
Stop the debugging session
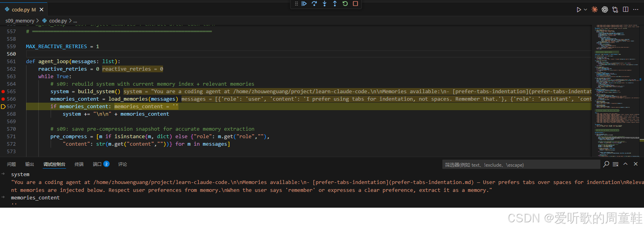pos(355,4)
